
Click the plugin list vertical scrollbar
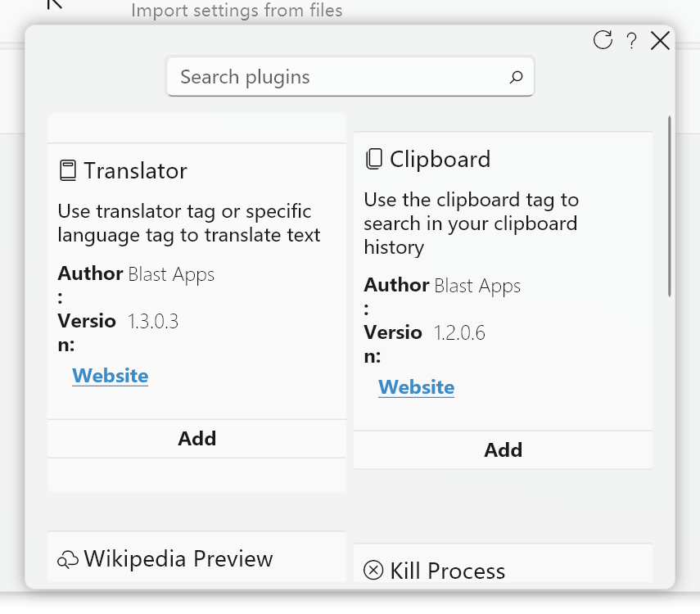click(670, 205)
